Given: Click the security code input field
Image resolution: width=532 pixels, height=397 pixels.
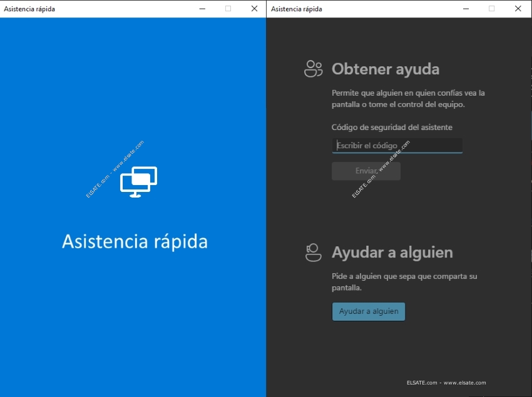Looking at the screenshot, I should [x=397, y=146].
